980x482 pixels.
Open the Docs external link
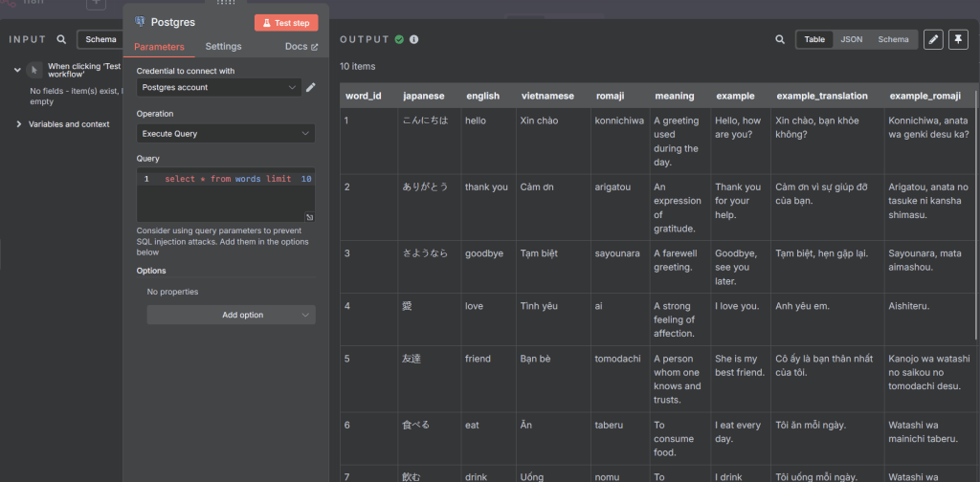click(301, 46)
